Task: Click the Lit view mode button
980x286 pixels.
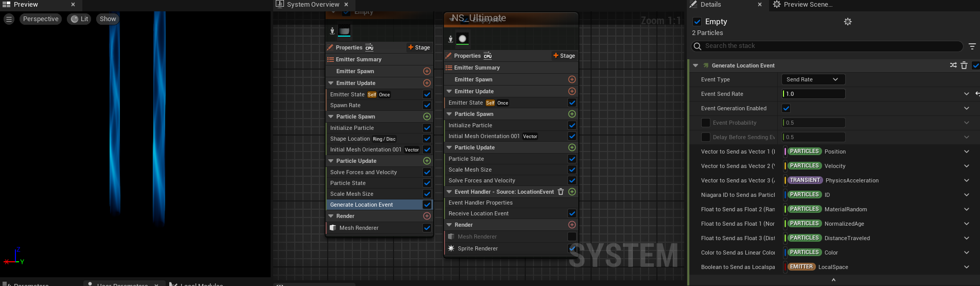Action: (79, 19)
